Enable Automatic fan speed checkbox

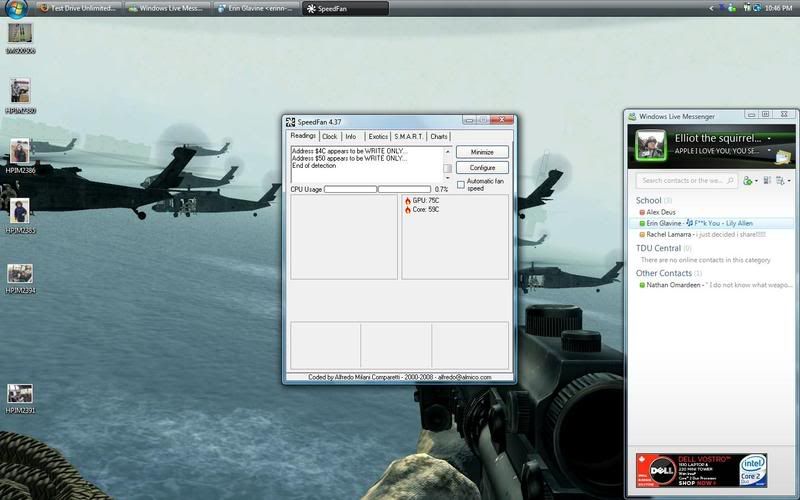tap(460, 184)
